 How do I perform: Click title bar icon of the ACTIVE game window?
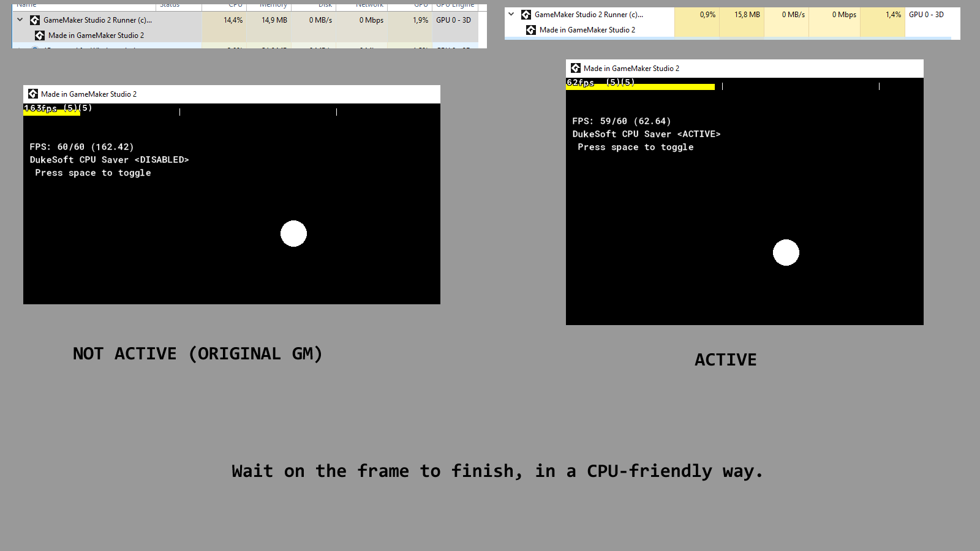(576, 68)
